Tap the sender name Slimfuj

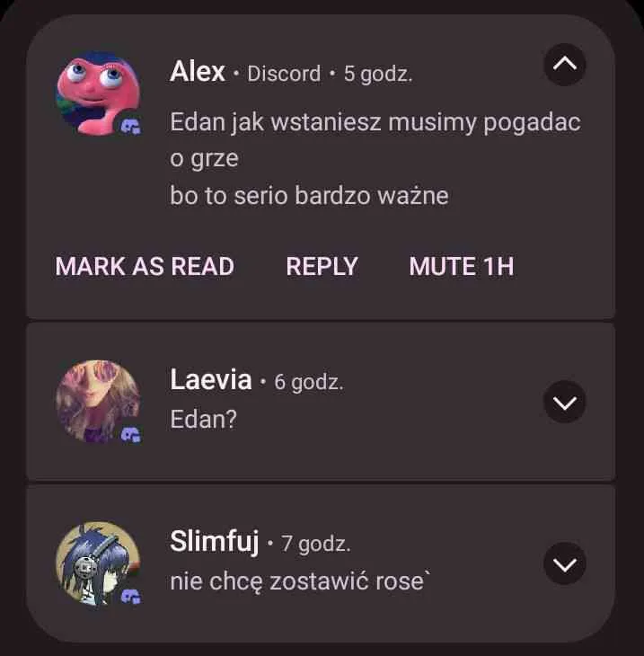tap(214, 542)
